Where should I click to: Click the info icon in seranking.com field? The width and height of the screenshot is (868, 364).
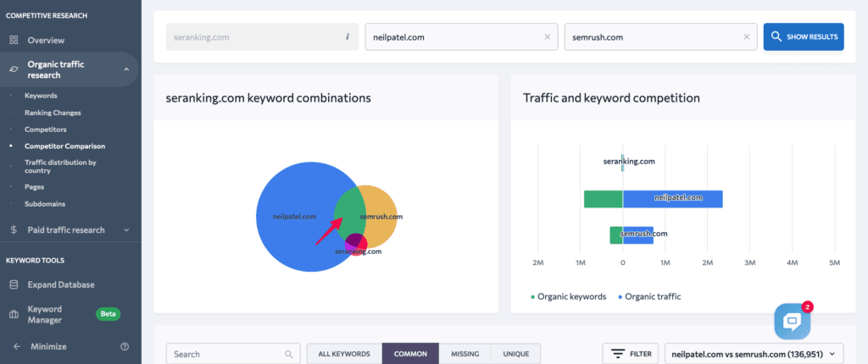click(x=347, y=36)
